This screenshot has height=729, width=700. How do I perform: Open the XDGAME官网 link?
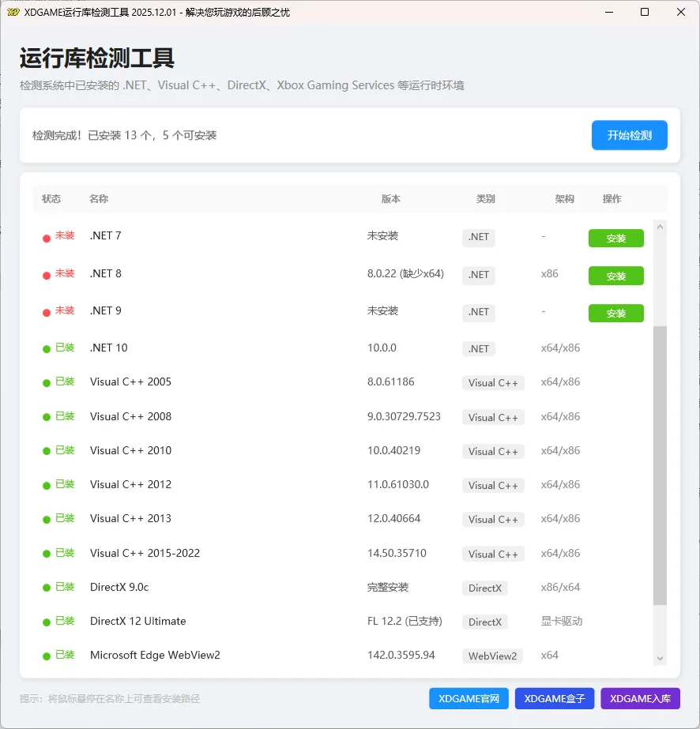[469, 698]
